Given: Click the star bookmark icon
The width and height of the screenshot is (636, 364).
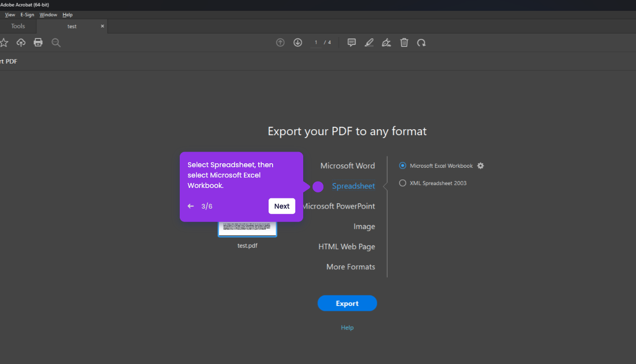Looking at the screenshot, I should 3,42.
